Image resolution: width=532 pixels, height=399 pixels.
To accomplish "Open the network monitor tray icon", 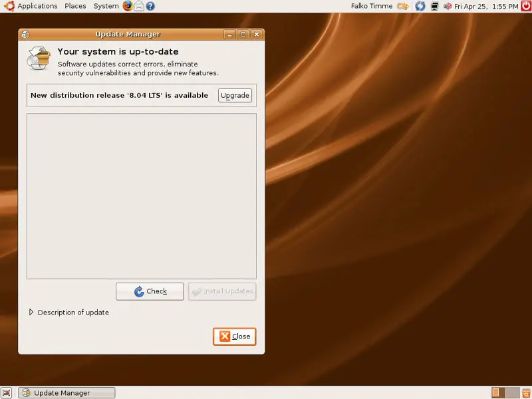I will (x=434, y=6).
